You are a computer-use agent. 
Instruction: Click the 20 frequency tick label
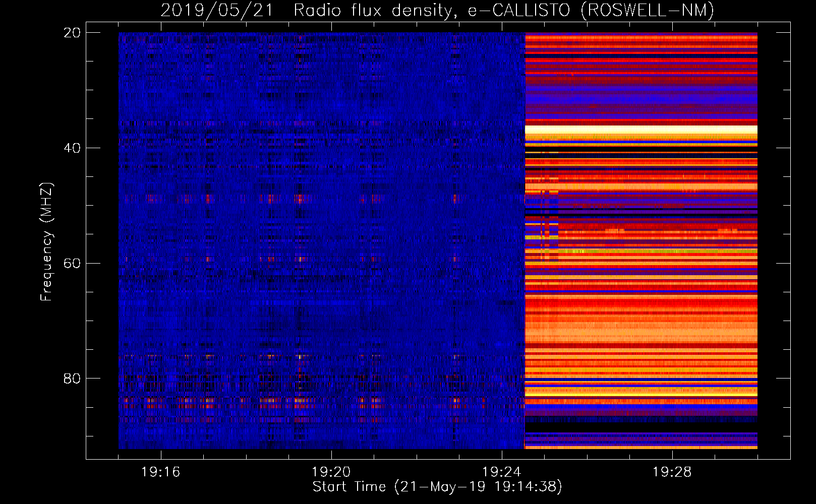click(x=72, y=33)
